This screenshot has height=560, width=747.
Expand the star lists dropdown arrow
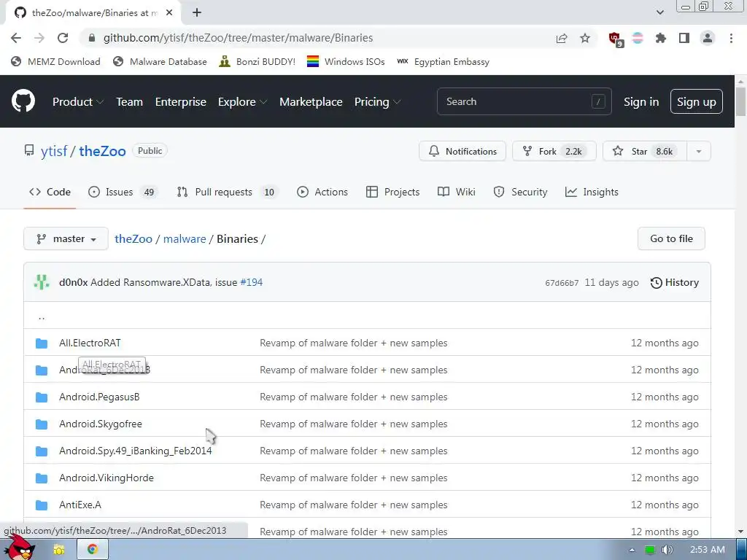(x=699, y=151)
